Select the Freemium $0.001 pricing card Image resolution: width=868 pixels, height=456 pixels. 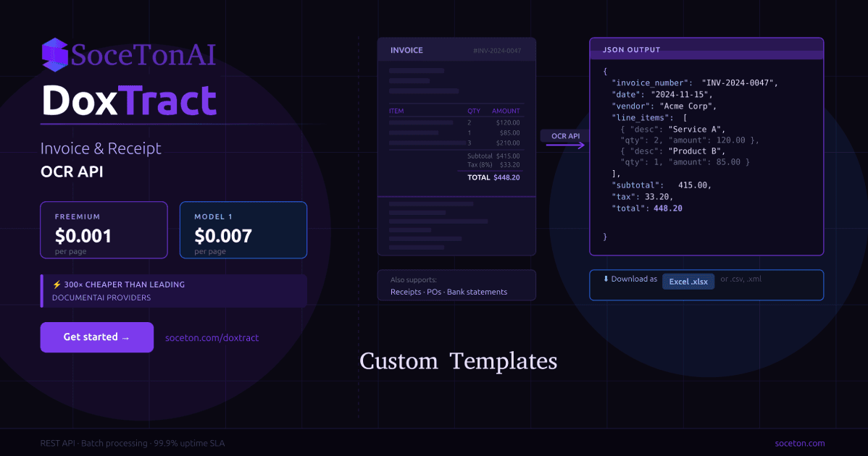tap(104, 230)
